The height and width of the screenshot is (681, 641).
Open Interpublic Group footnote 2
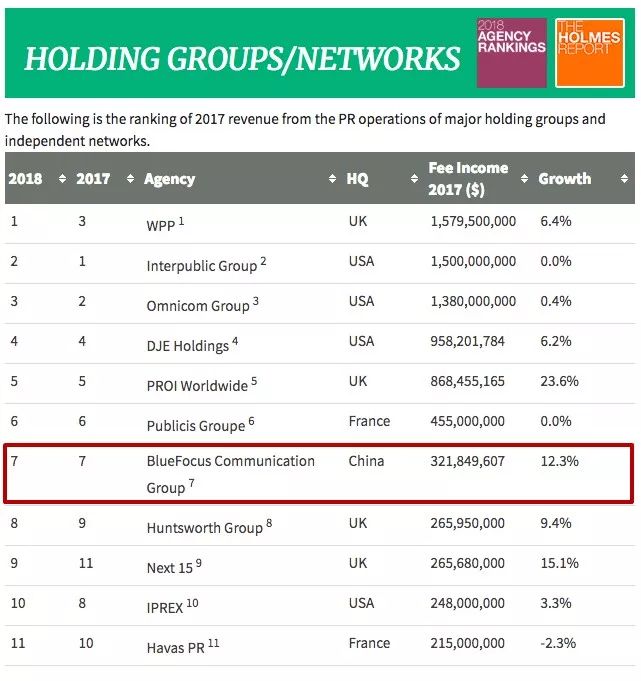(263, 261)
